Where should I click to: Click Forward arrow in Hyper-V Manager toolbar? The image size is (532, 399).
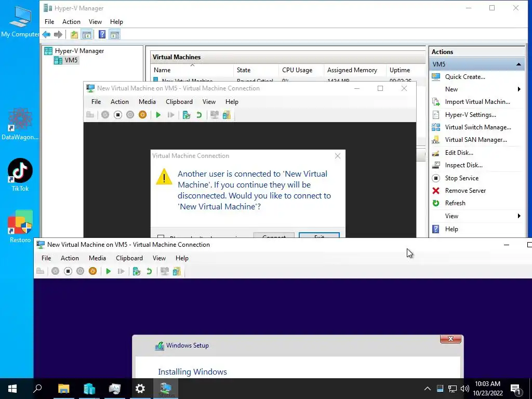click(x=58, y=34)
